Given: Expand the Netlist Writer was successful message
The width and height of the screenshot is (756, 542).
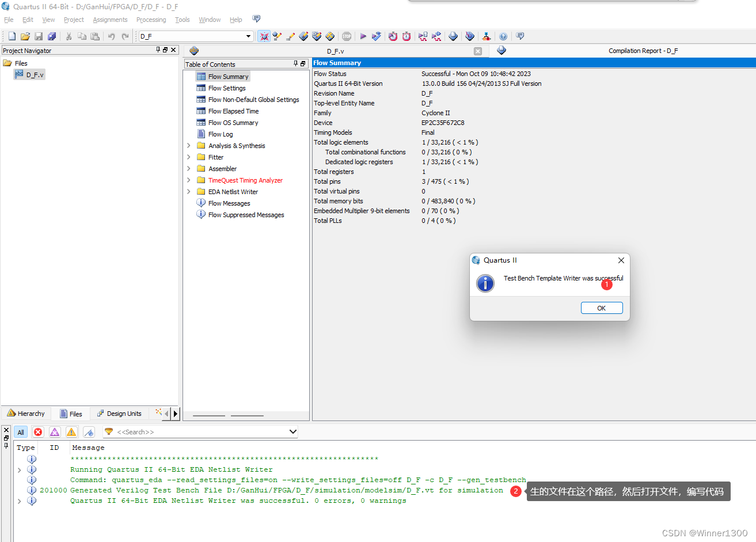Looking at the screenshot, I should [20, 501].
